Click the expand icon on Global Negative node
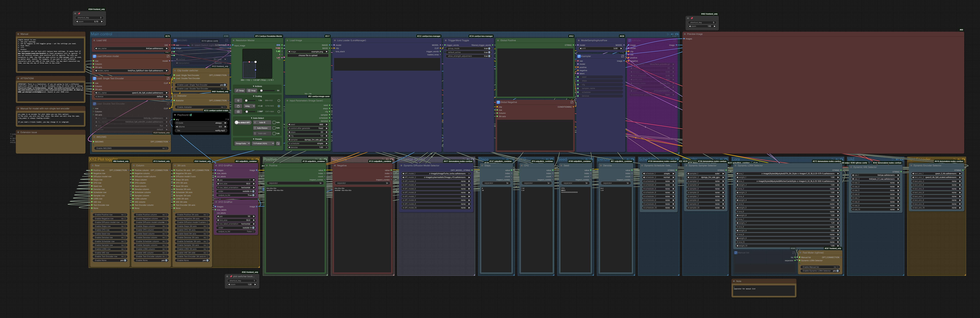Screen dimensions: 980x318 coord(571,102)
